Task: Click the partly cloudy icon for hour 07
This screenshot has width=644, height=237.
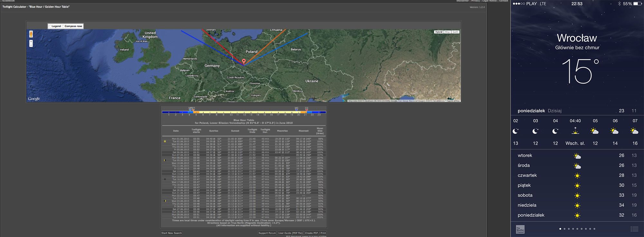Action: point(634,131)
